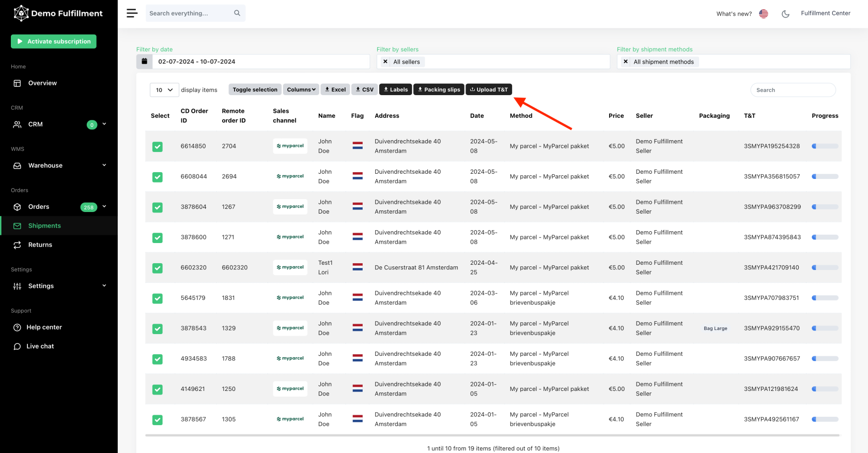Uncheck the checkbox for order 6608044
The height and width of the screenshot is (453, 868).
pyautogui.click(x=158, y=177)
